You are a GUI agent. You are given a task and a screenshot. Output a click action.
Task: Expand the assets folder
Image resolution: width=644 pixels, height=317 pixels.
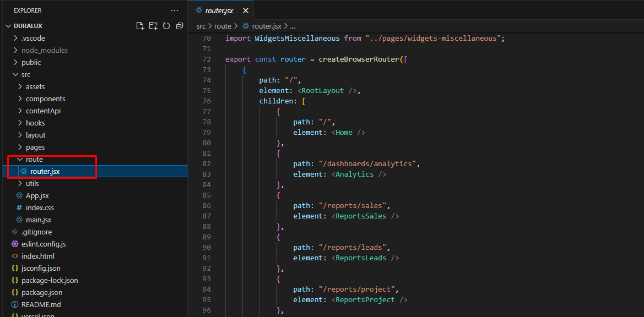click(x=20, y=86)
